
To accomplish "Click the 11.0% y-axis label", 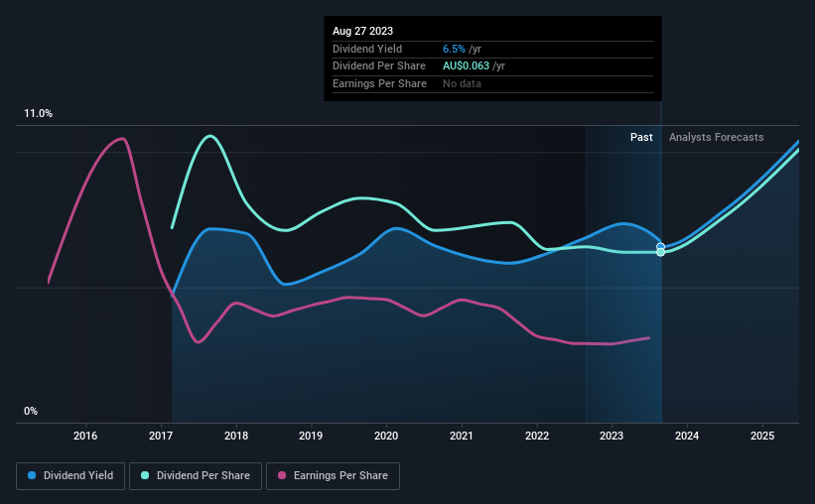I will pyautogui.click(x=38, y=114).
